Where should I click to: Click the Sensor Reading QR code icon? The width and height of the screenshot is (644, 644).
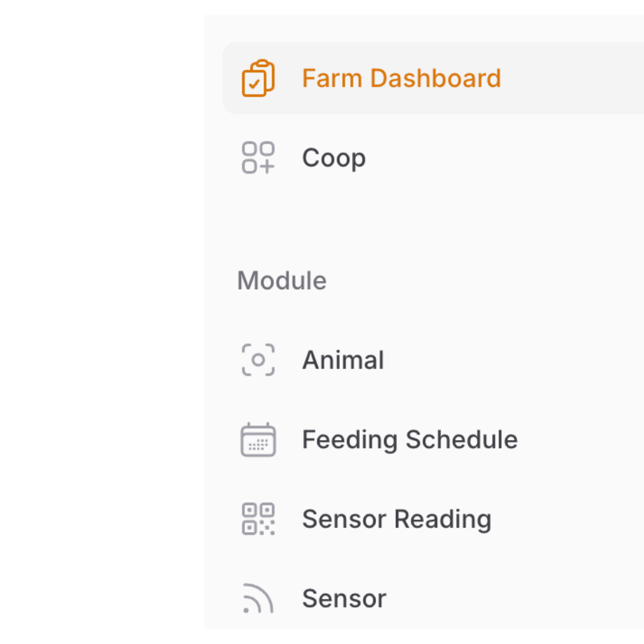(x=258, y=519)
